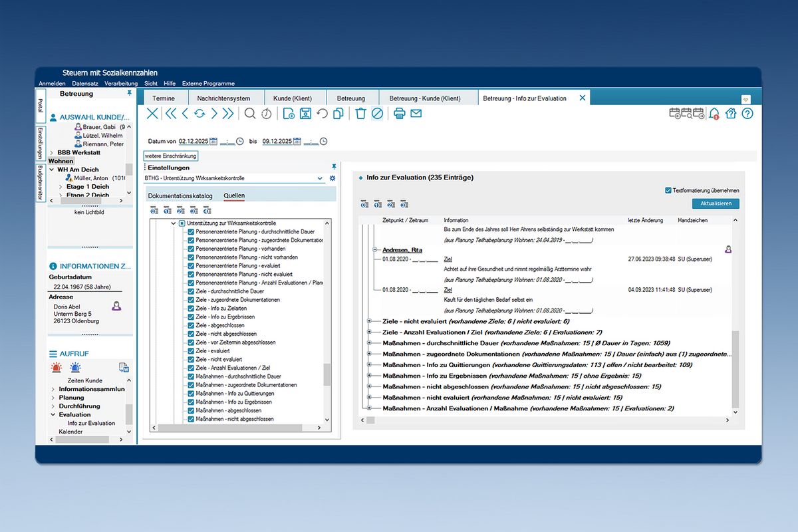Click the Aktualisieren button
This screenshot has height=532, width=798.
715,203
